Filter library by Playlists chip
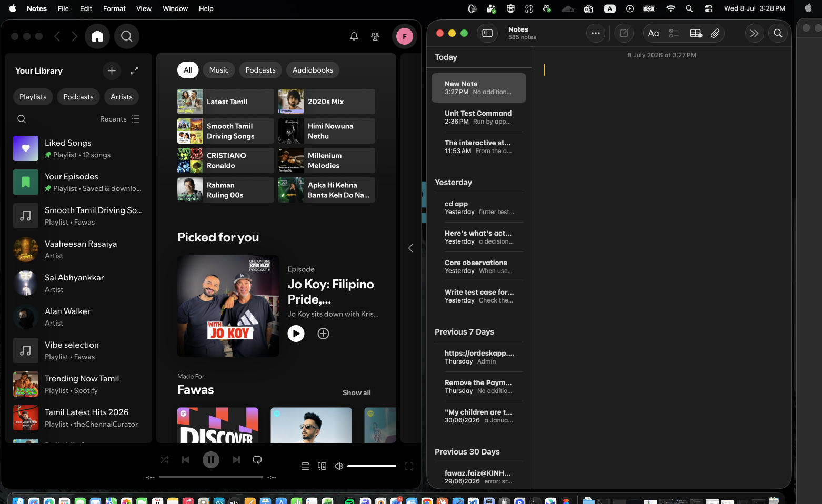Viewport: 822px width, 504px height. 33,97
